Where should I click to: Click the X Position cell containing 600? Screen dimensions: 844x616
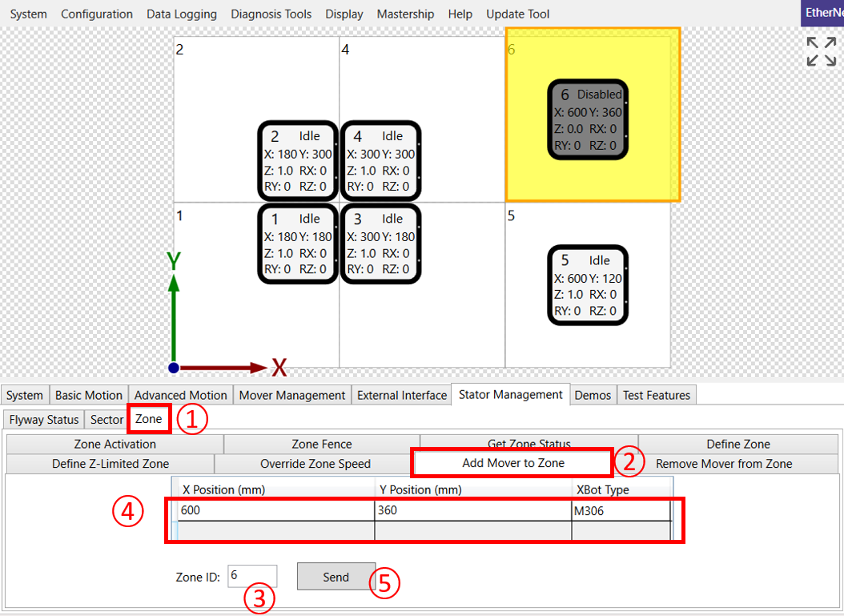(x=272, y=510)
